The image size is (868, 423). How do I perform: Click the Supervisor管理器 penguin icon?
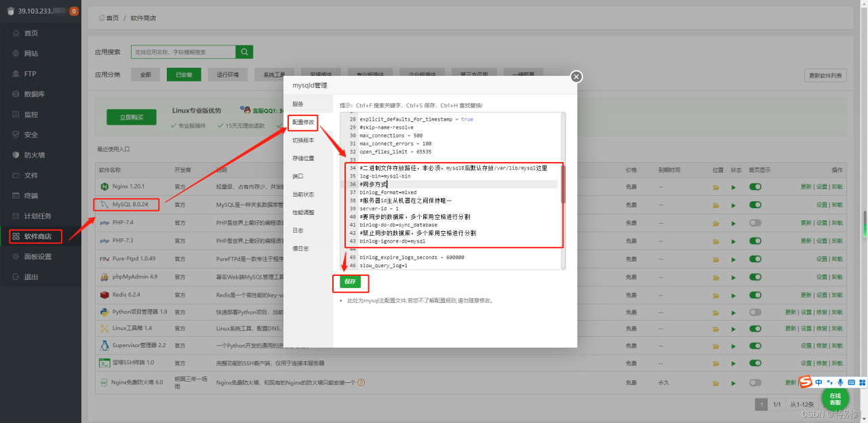[x=104, y=345]
